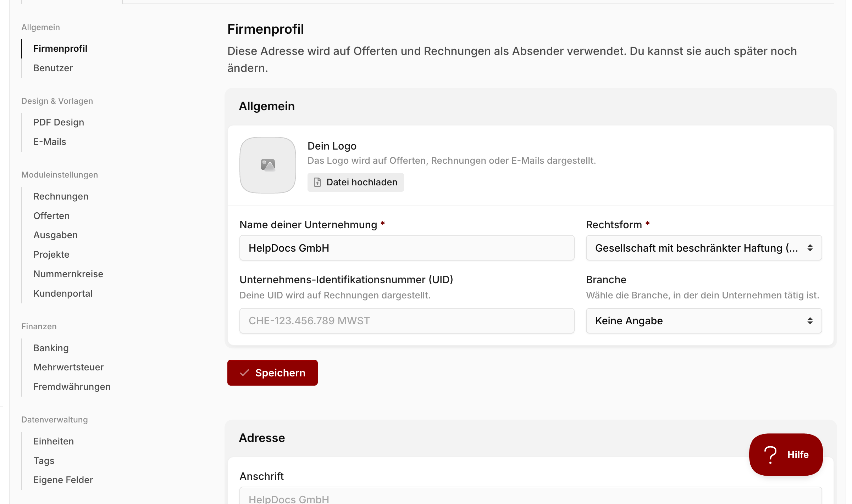Open the Rechtsform dropdown
This screenshot has width=852, height=504.
pos(704,248)
